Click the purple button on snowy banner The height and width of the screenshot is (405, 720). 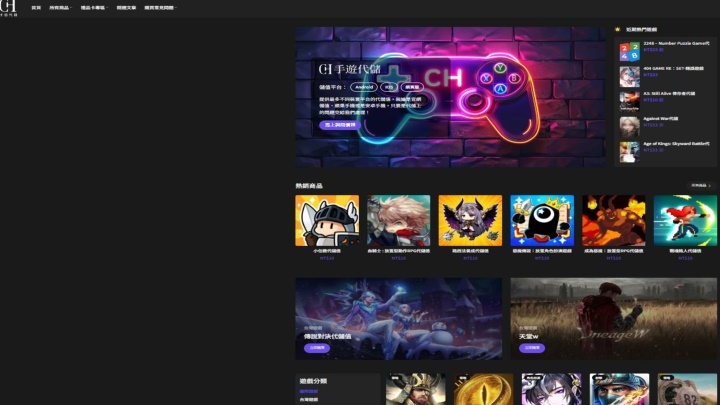point(317,348)
